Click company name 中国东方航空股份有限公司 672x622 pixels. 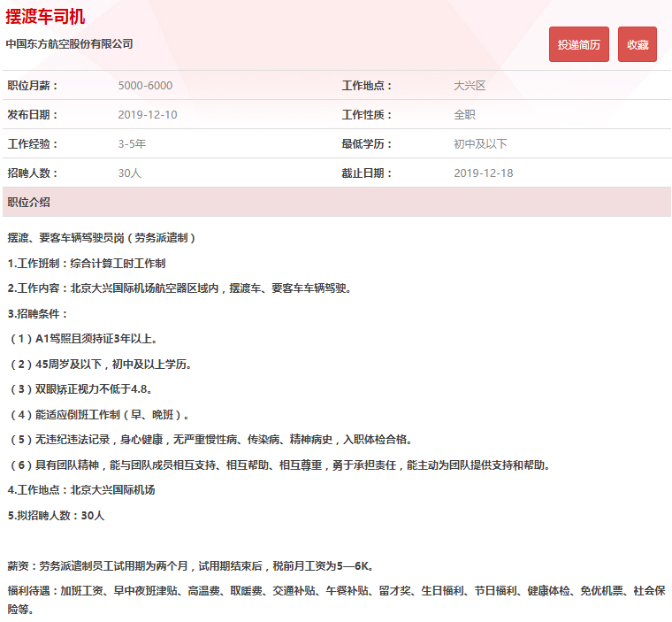point(70,43)
